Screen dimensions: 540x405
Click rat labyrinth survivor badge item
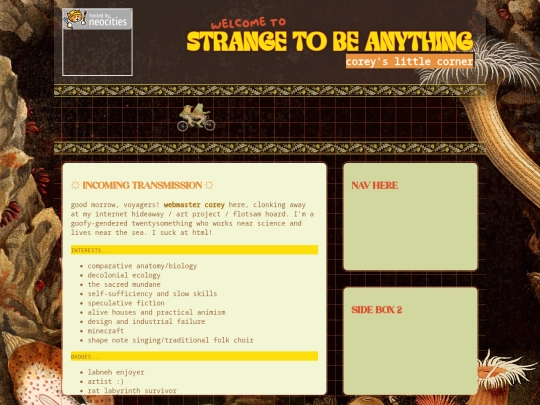pyautogui.click(x=132, y=391)
